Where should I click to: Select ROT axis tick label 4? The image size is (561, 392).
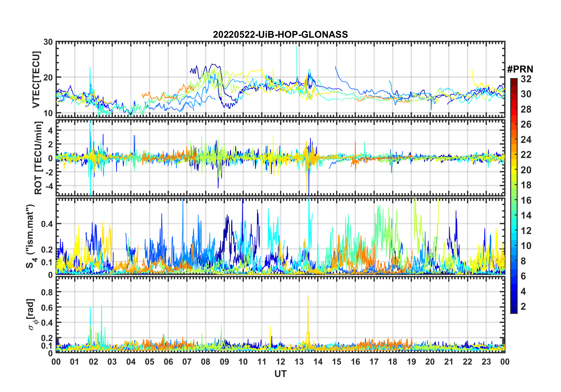[x=50, y=130]
